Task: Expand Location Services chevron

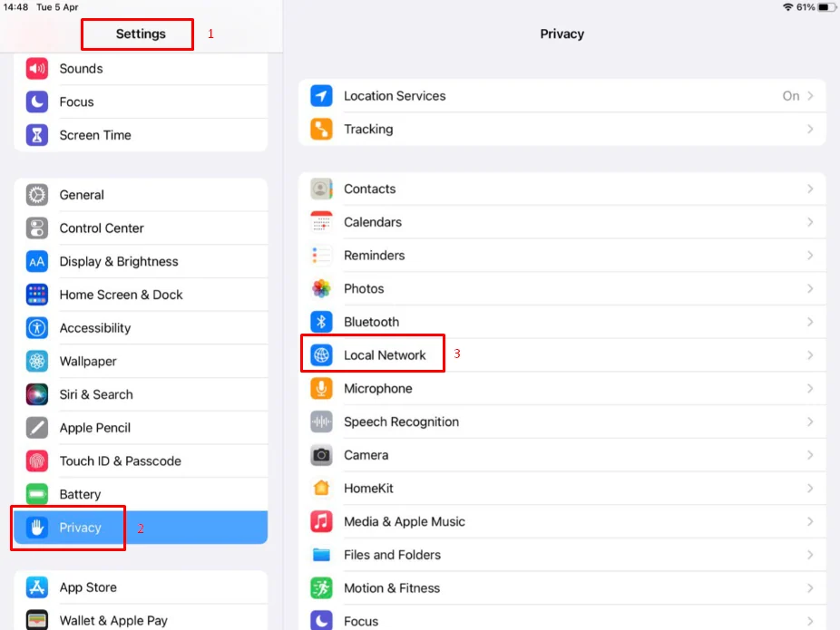Action: pyautogui.click(x=810, y=96)
